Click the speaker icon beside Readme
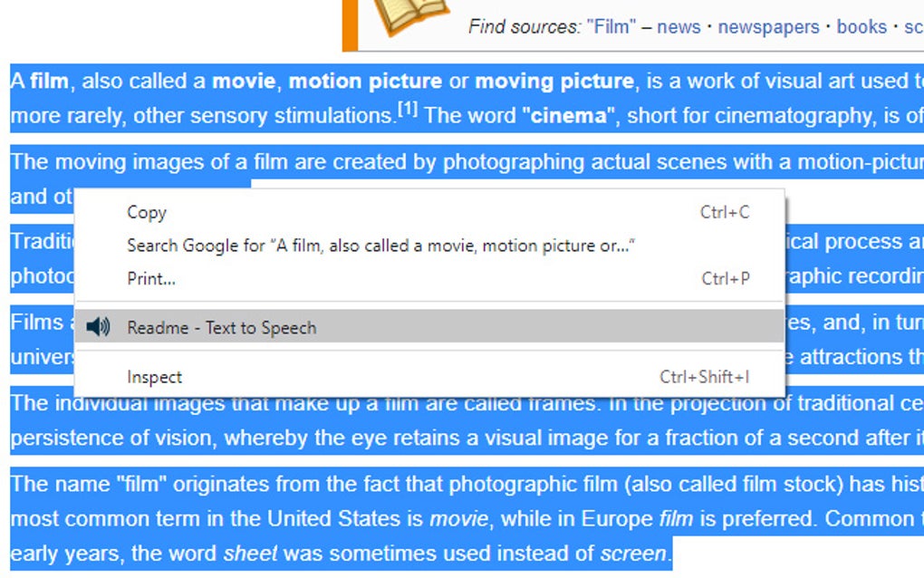 pos(98,327)
